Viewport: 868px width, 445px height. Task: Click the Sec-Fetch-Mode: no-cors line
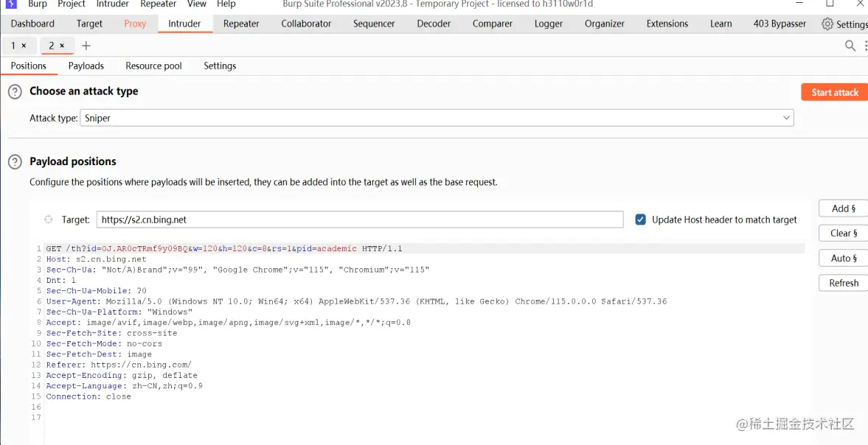pos(104,343)
